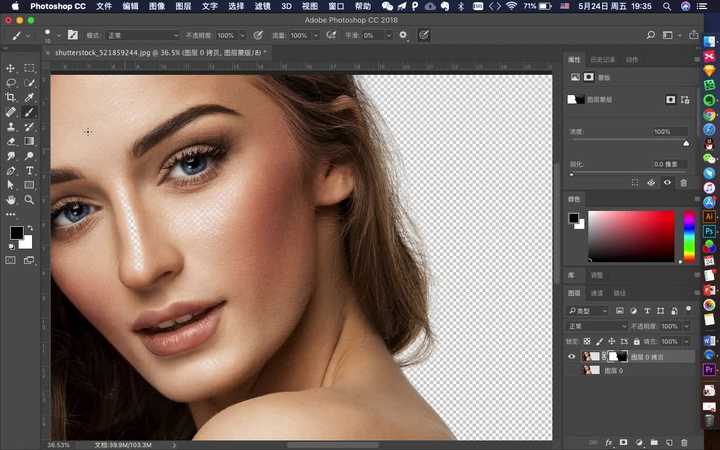
Task: Toggle pressure for opacity icon
Action: coord(258,35)
